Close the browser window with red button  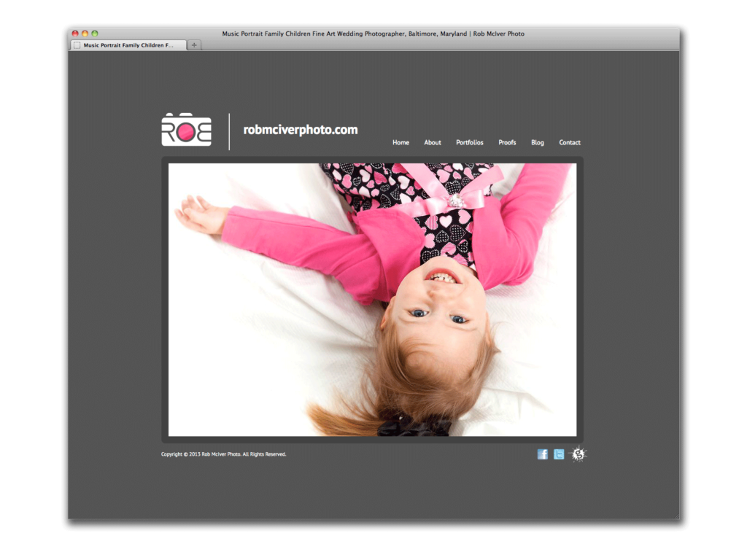[75, 34]
